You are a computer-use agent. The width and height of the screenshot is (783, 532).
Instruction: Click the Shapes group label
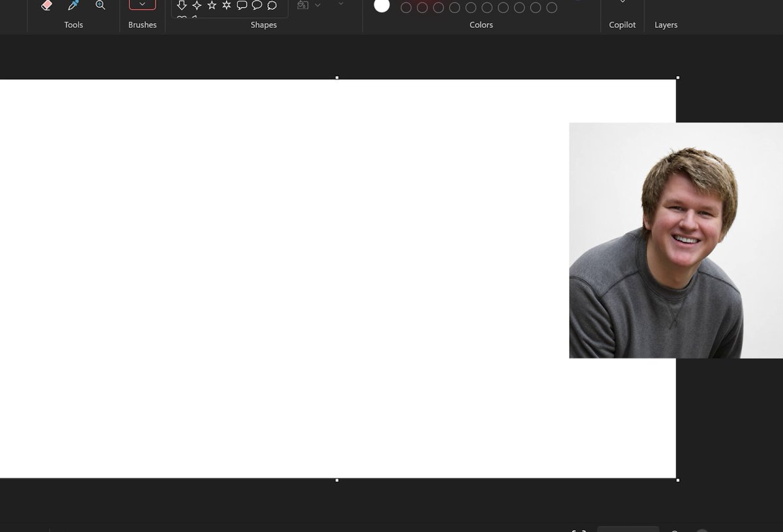coord(264,25)
